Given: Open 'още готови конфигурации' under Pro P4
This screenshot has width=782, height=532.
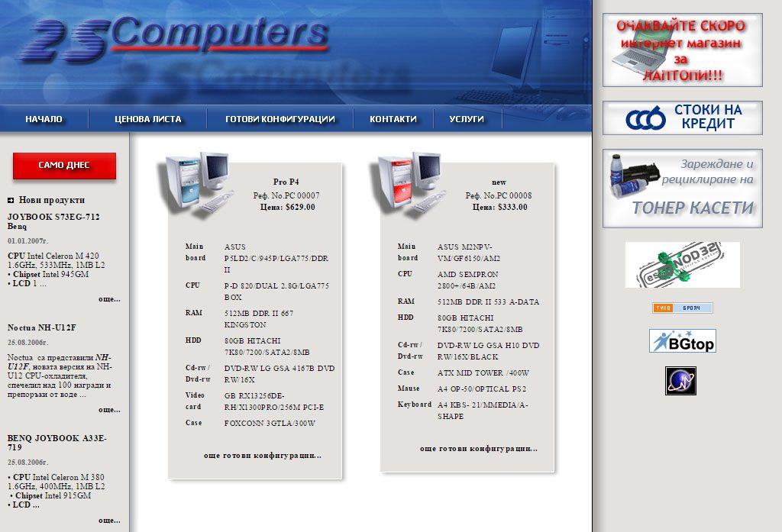Looking at the screenshot, I should 263,456.
